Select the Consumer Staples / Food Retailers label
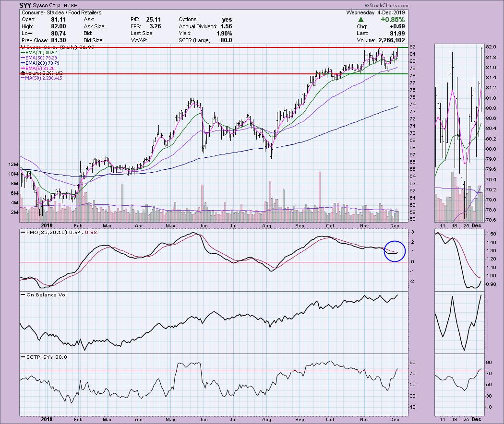This screenshot has width=504, height=424. click(x=61, y=12)
